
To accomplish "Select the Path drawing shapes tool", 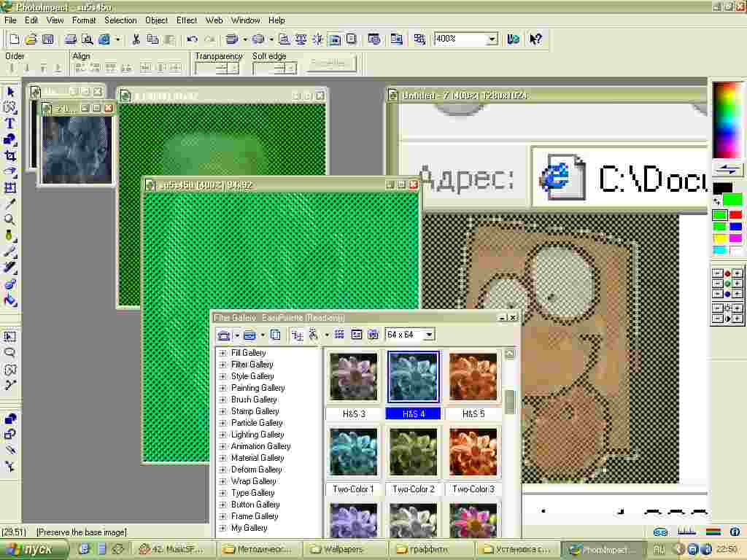I will pos(10,139).
